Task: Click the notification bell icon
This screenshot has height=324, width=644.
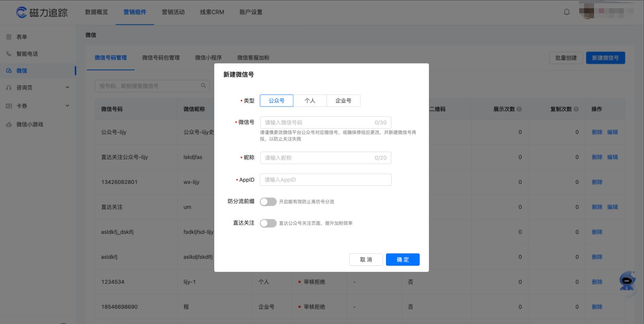Action: (x=567, y=12)
